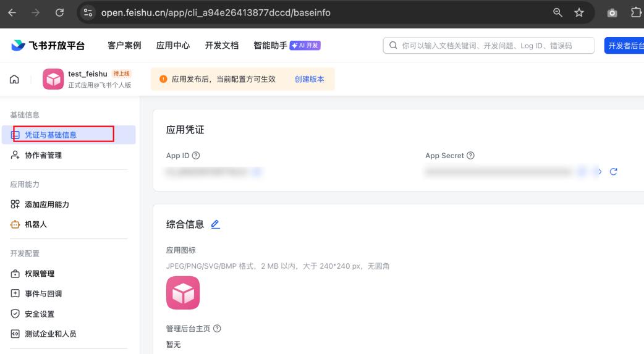This screenshot has height=354, width=644.
Task: Select 凭证与基础信息 in sidebar
Action: click(x=69, y=135)
